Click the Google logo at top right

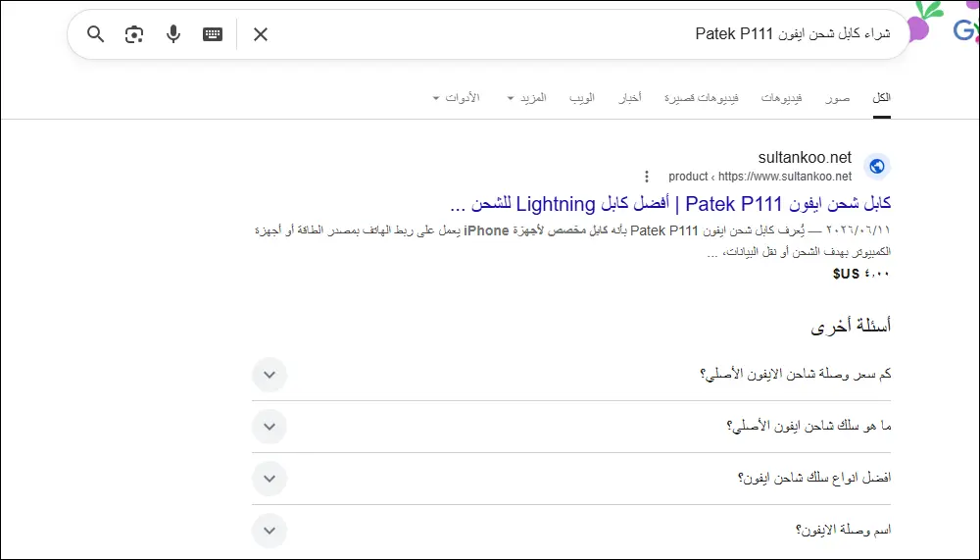(965, 30)
